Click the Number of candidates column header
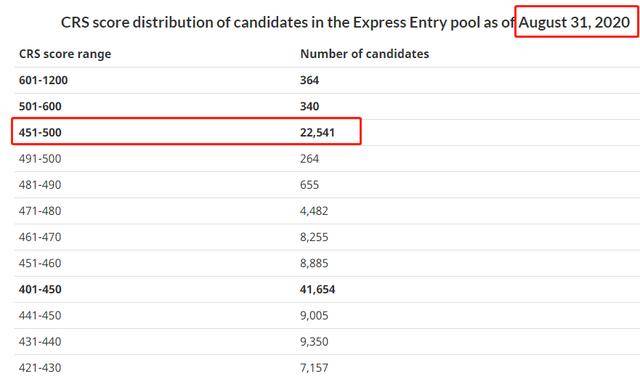Screen dimensions: 640x379 coord(364,54)
